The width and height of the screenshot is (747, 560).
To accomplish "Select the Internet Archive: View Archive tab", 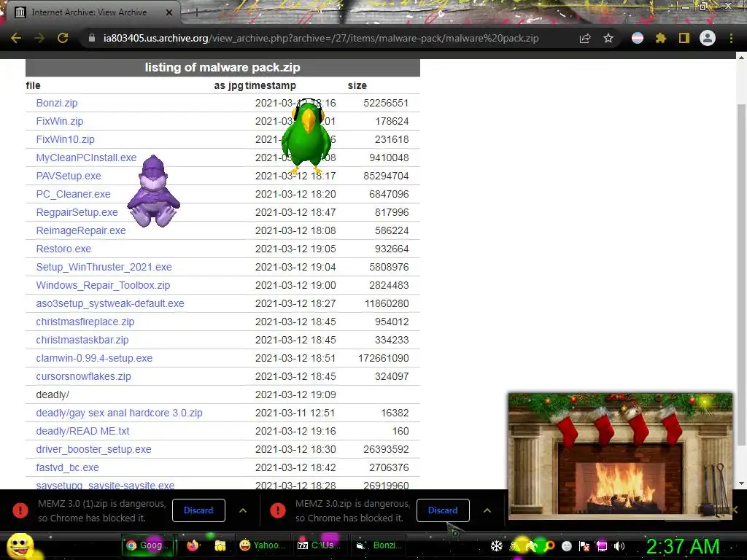I will click(89, 12).
